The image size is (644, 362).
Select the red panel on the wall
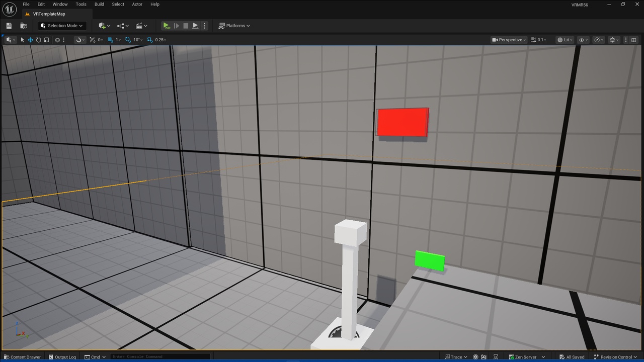click(x=403, y=122)
